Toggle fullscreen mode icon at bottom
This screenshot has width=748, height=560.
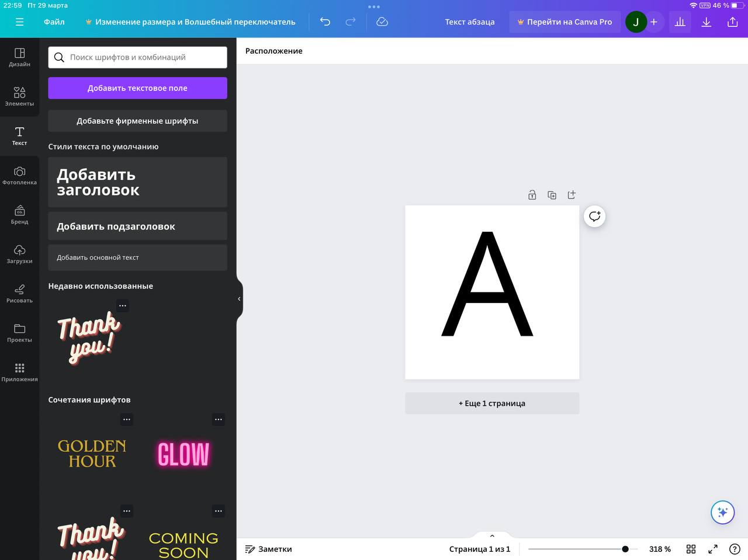pos(713,549)
